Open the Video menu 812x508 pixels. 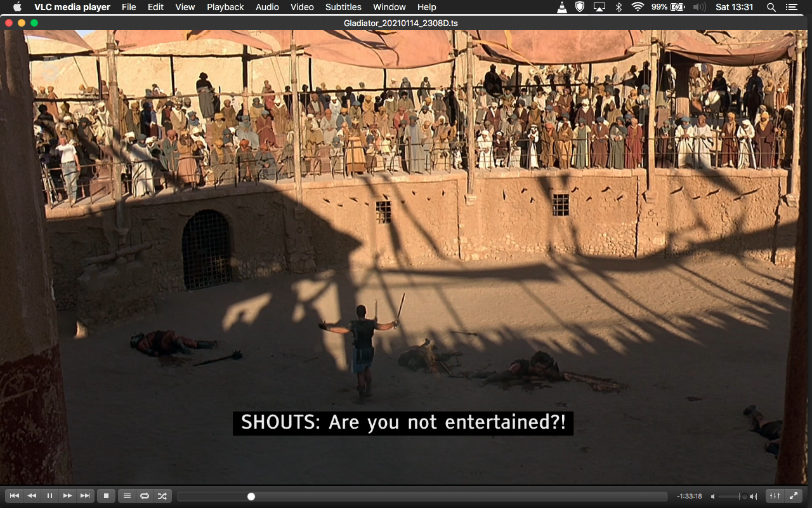click(302, 7)
